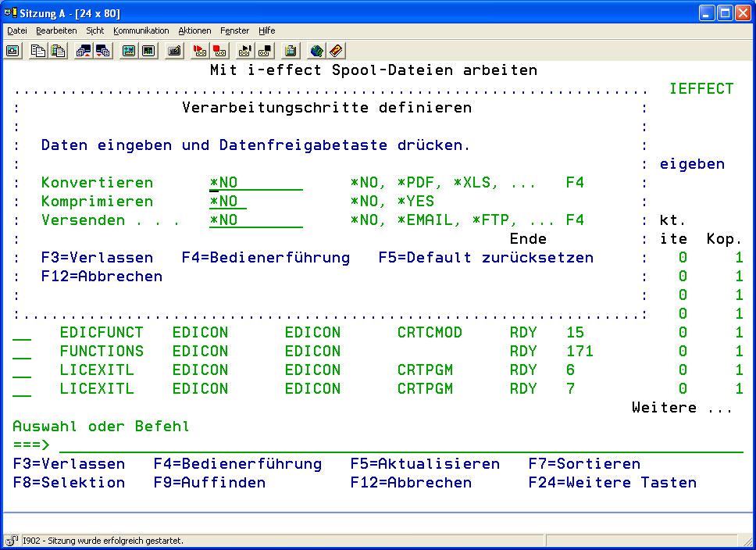The width and height of the screenshot is (756, 550).
Task: Click the Receive File from Host icon
Action: point(103,51)
